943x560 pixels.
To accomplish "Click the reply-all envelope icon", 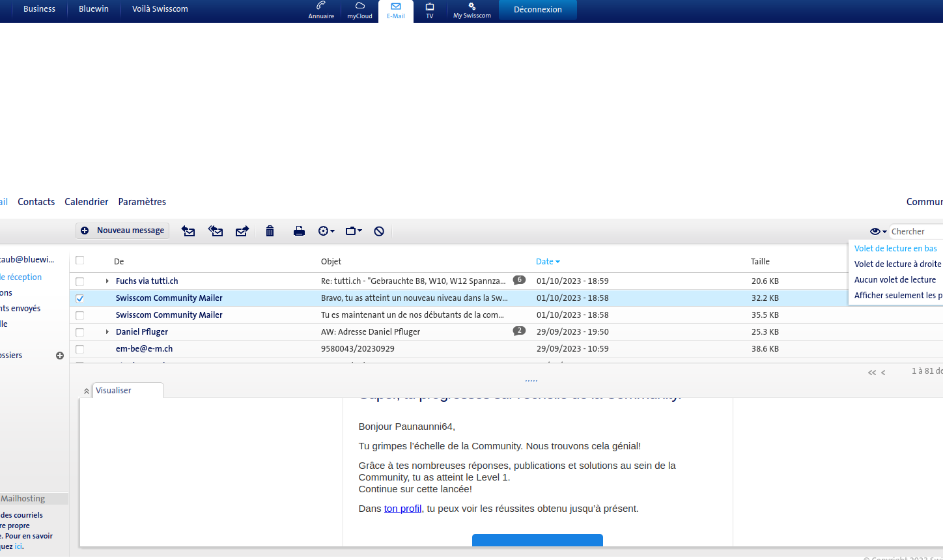I will 216,231.
